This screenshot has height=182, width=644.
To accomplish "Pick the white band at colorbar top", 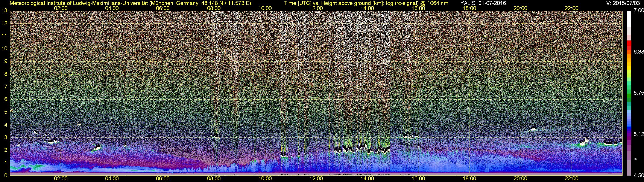I will [x=629, y=18].
